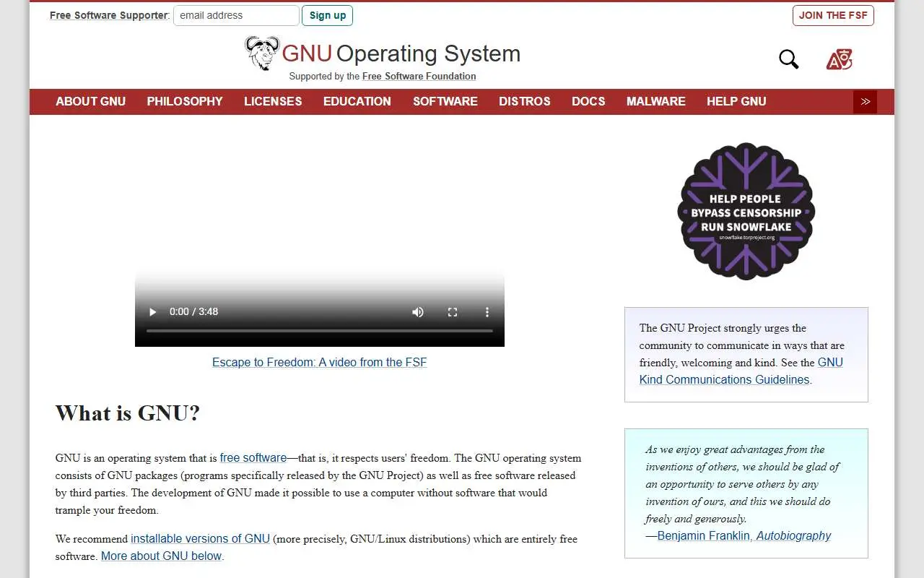This screenshot has width=924, height=578.
Task: Open the EDUCATION menu
Action: click(x=357, y=102)
